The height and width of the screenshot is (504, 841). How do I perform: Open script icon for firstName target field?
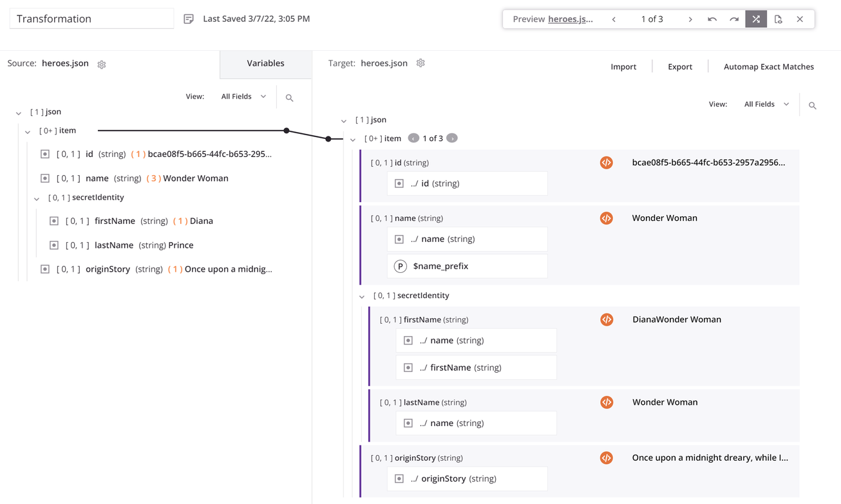(607, 319)
